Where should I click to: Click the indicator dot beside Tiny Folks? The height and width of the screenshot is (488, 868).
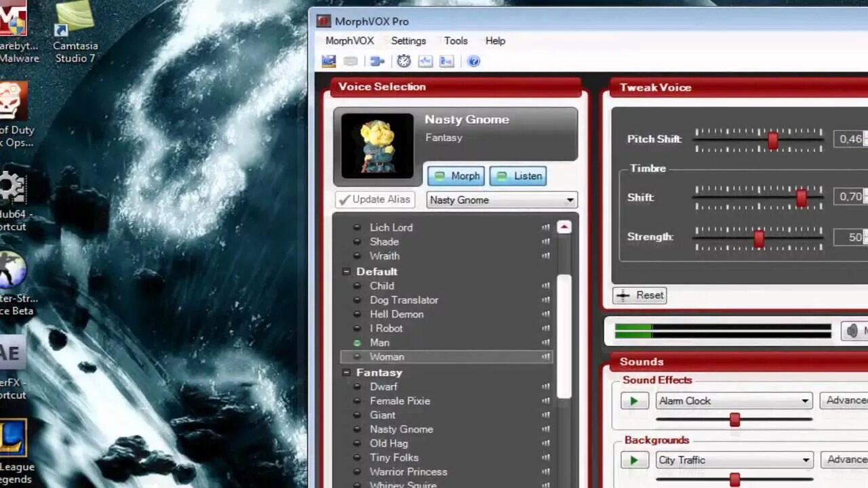point(357,458)
